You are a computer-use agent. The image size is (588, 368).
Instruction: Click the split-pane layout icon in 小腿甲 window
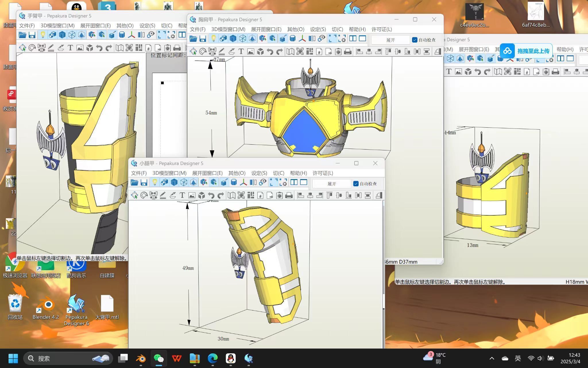[x=294, y=182]
